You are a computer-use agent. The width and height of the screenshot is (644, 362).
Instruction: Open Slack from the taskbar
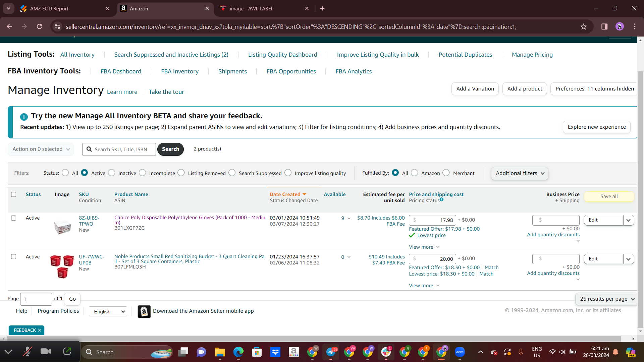click(x=386, y=352)
